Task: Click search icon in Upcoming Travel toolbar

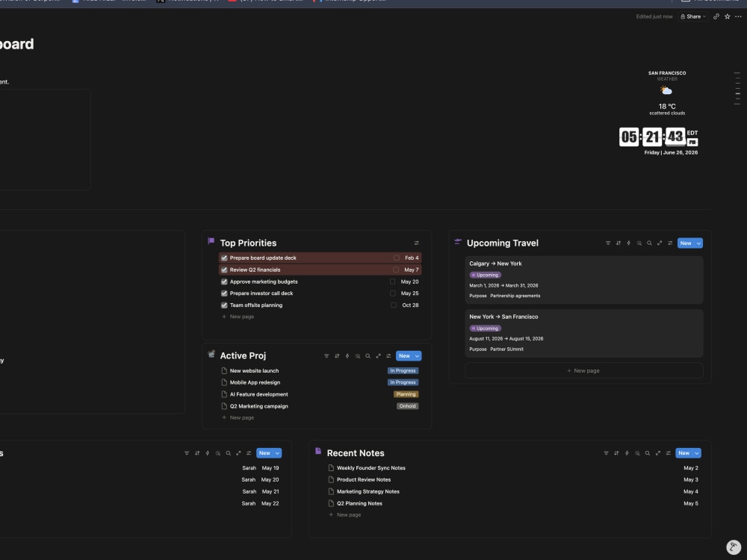Action: point(649,243)
